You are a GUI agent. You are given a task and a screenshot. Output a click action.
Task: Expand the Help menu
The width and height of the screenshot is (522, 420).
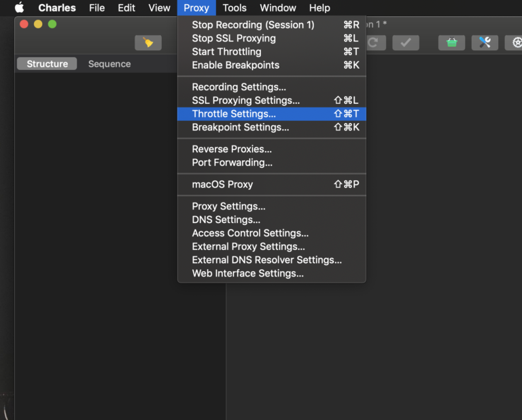tap(319, 8)
